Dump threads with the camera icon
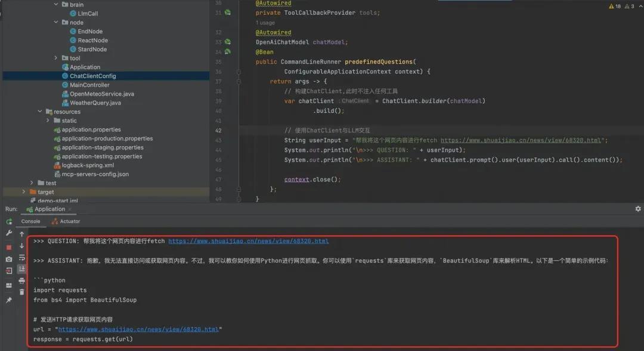Image resolution: width=644 pixels, height=351 pixels. click(x=9, y=259)
